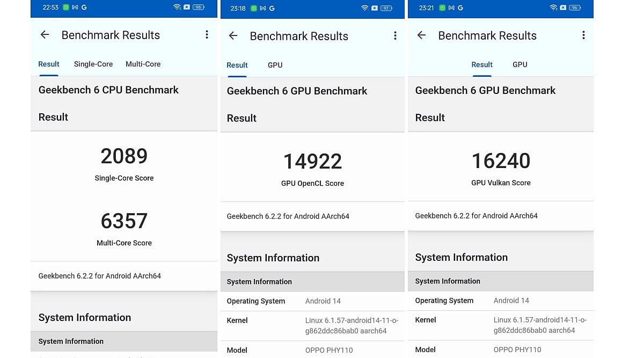Open the more options menu on the Vulkan screen

coord(583,35)
